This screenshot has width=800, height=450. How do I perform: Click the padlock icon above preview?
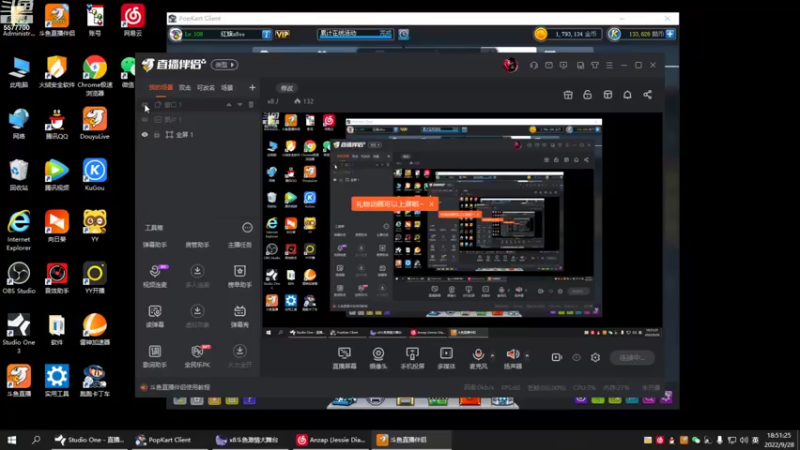click(x=587, y=95)
